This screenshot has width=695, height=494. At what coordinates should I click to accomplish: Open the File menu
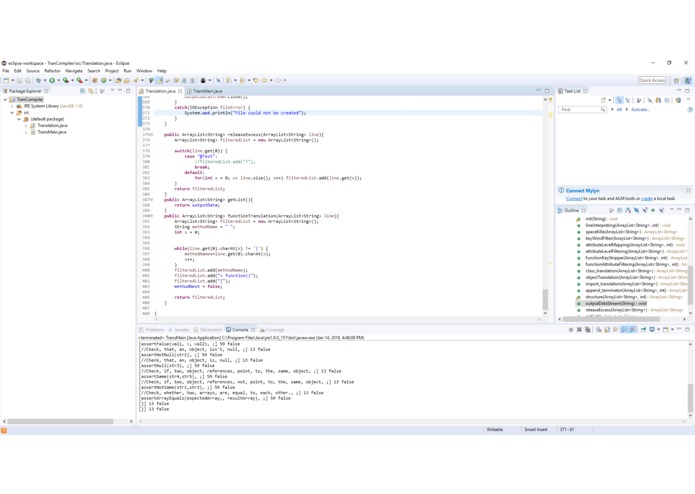point(6,71)
